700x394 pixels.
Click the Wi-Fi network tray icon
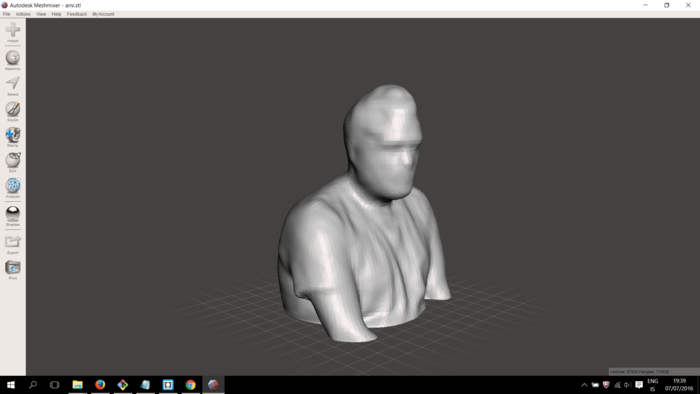click(x=617, y=385)
